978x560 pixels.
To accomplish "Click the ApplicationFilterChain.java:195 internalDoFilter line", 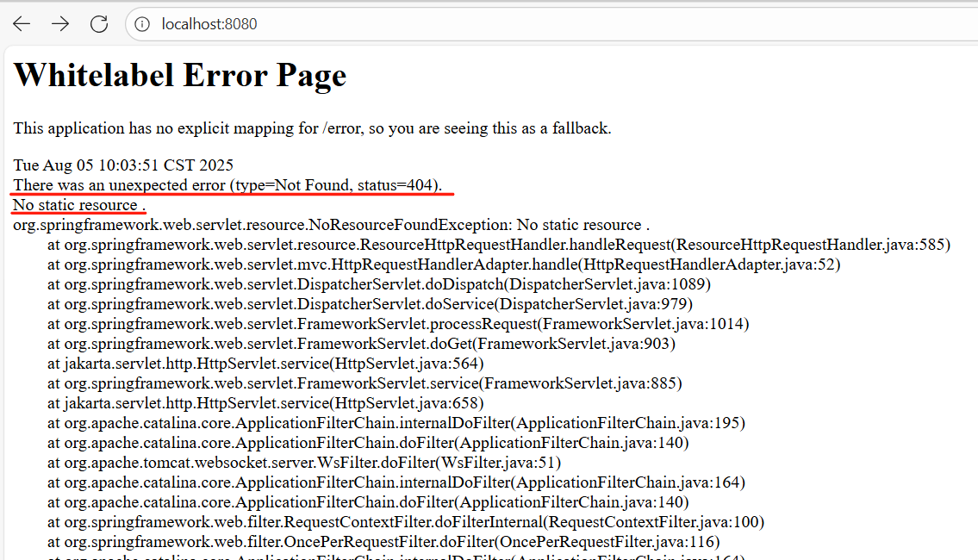I will (x=396, y=423).
